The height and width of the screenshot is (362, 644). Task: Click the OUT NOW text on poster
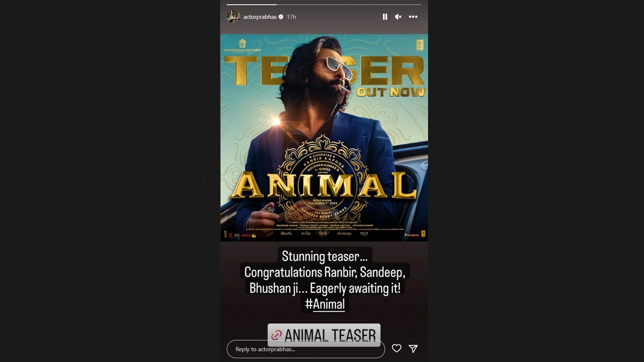click(391, 92)
